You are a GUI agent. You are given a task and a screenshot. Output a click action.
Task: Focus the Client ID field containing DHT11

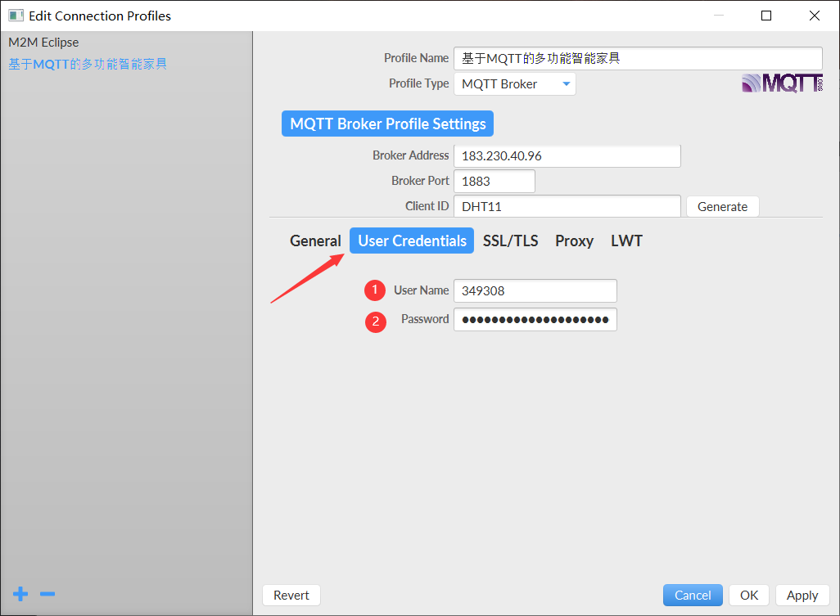pyautogui.click(x=567, y=207)
